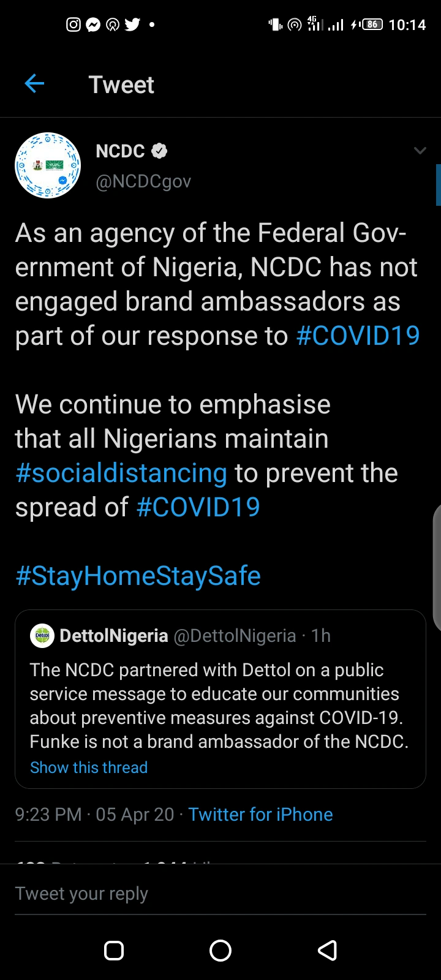Open NCDC profile picture
The width and height of the screenshot is (441, 980).
[x=48, y=165]
